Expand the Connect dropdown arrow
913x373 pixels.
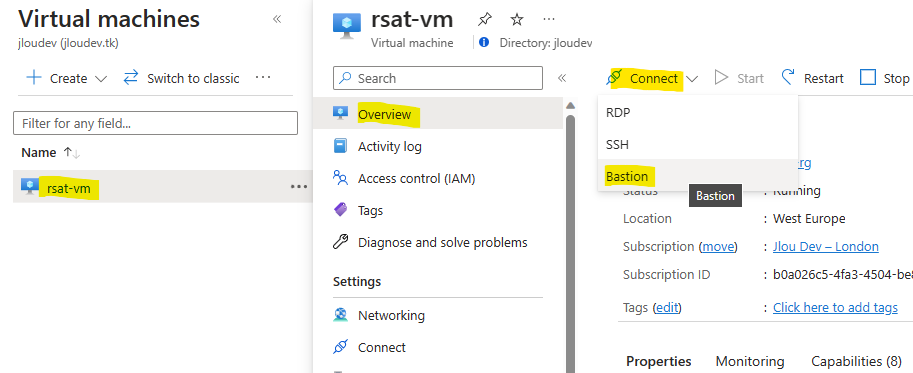pyautogui.click(x=692, y=79)
